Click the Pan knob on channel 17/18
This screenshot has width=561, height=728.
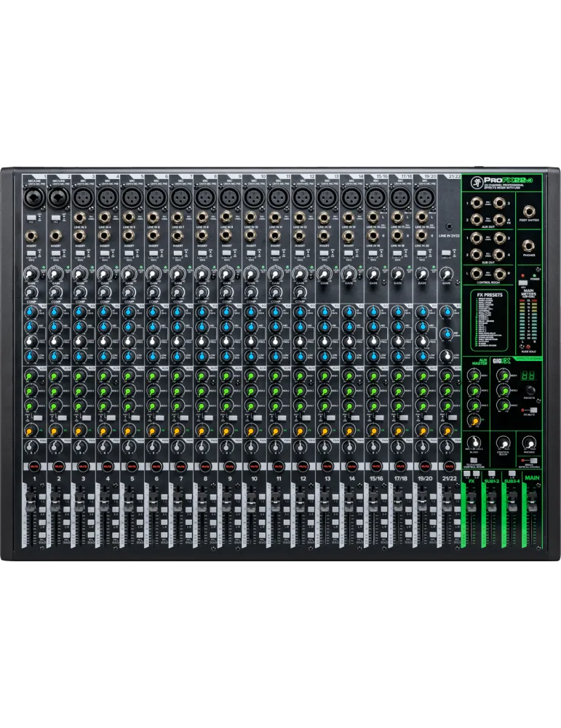coord(397,448)
